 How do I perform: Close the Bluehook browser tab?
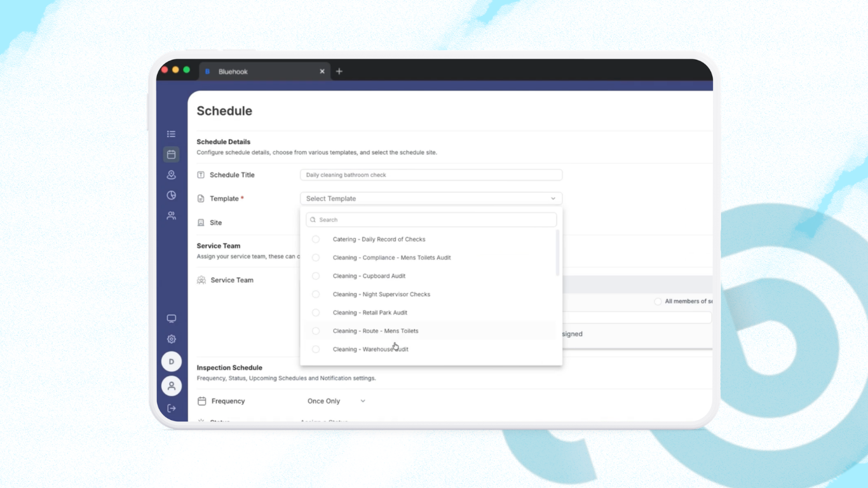(x=322, y=71)
